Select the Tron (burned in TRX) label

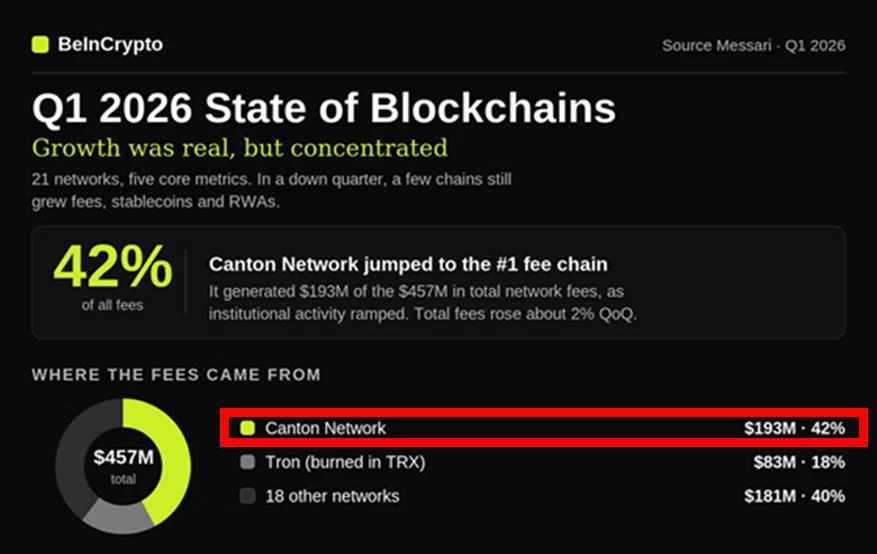pyautogui.click(x=345, y=462)
